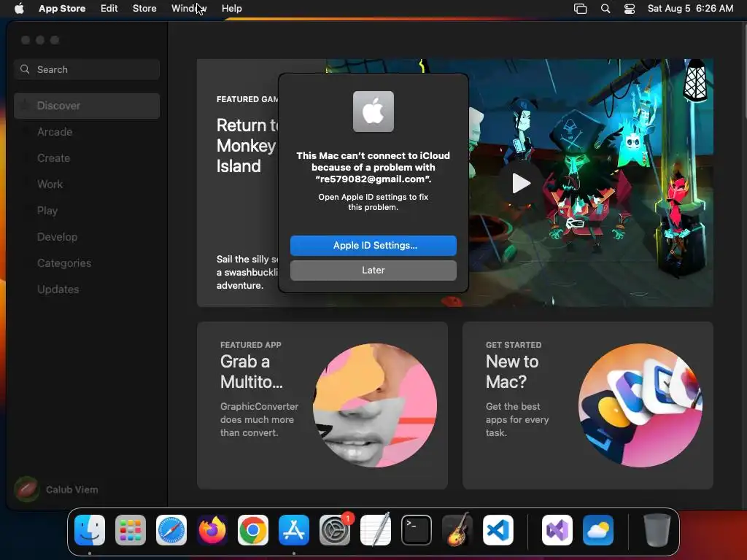The image size is (747, 560).
Task: Launch Google Chrome from the Dock
Action: click(252, 530)
